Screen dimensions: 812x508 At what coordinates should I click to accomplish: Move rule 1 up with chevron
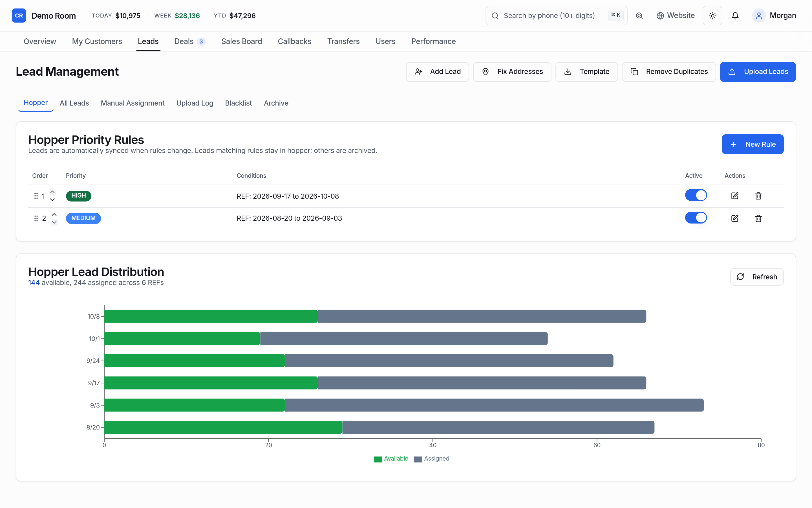52,192
